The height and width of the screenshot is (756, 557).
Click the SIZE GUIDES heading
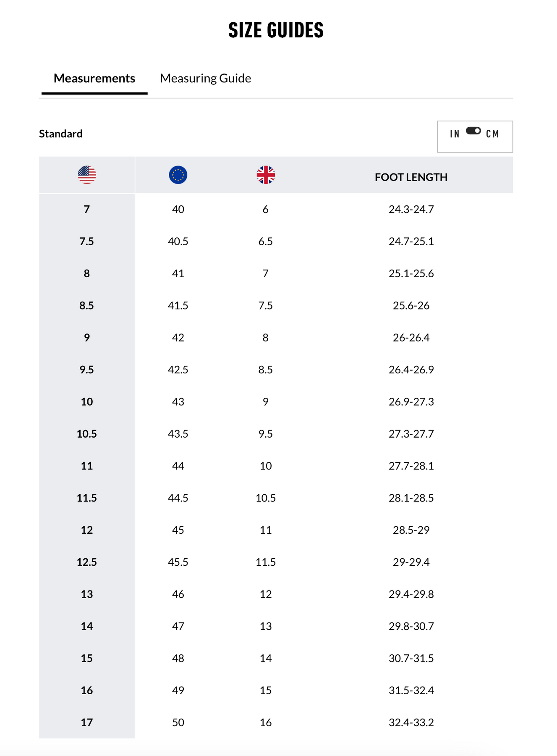[x=276, y=30]
